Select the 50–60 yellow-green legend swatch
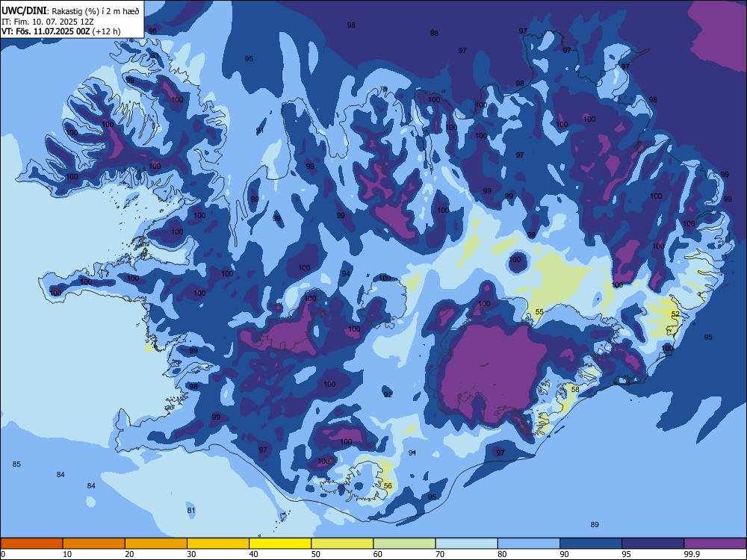The image size is (747, 560). coord(342,544)
